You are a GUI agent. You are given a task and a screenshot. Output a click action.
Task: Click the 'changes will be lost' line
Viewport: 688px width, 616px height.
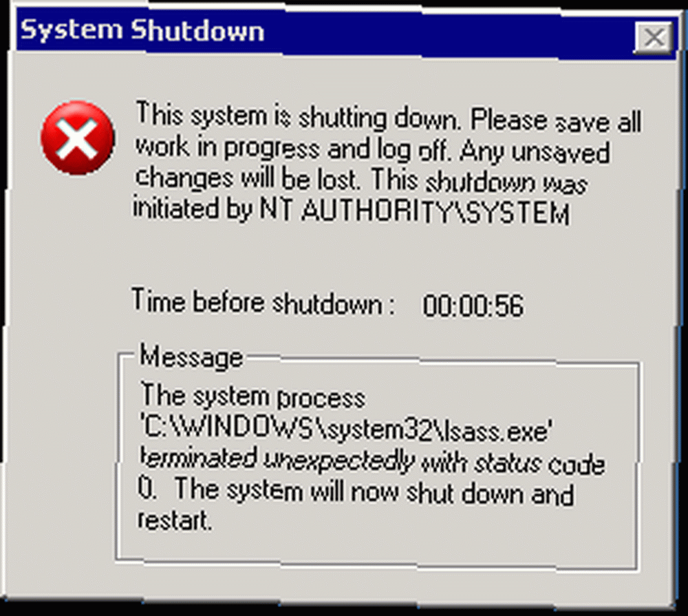pos(247,179)
